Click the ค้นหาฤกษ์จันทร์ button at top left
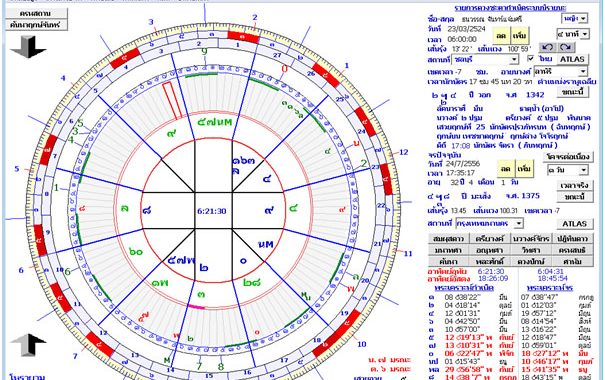This screenshot has width=605, height=380. [36, 25]
